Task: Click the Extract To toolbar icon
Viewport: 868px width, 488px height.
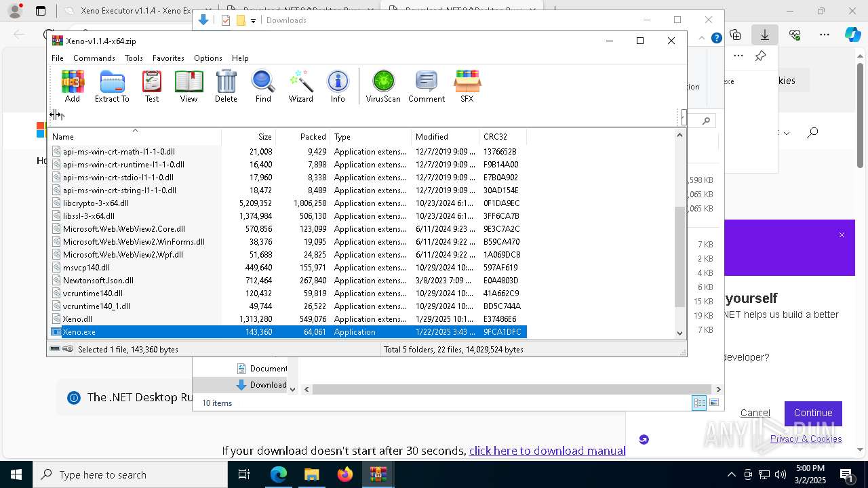Action: (112, 86)
